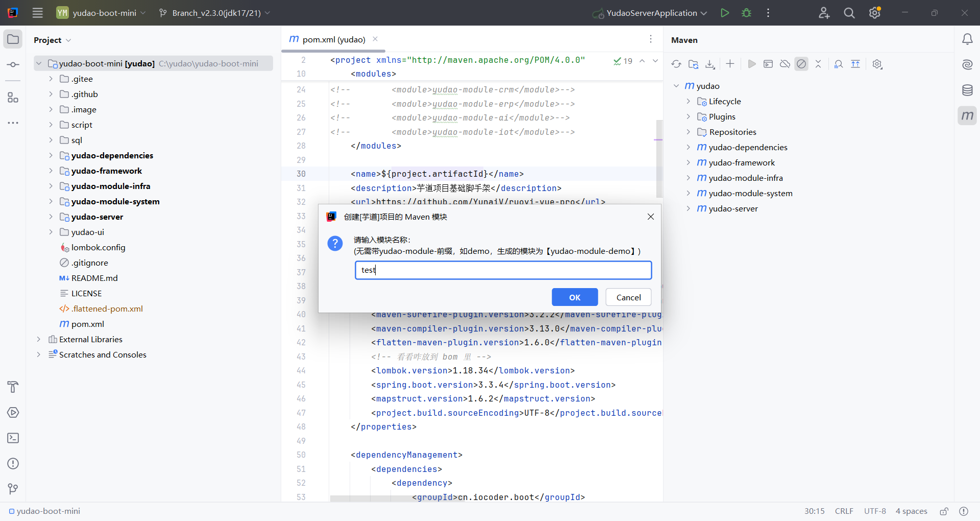Reload all Maven projects

pyautogui.click(x=676, y=64)
